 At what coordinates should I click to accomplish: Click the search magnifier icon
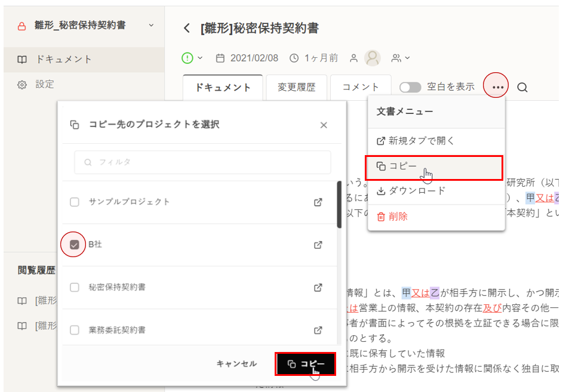point(522,88)
